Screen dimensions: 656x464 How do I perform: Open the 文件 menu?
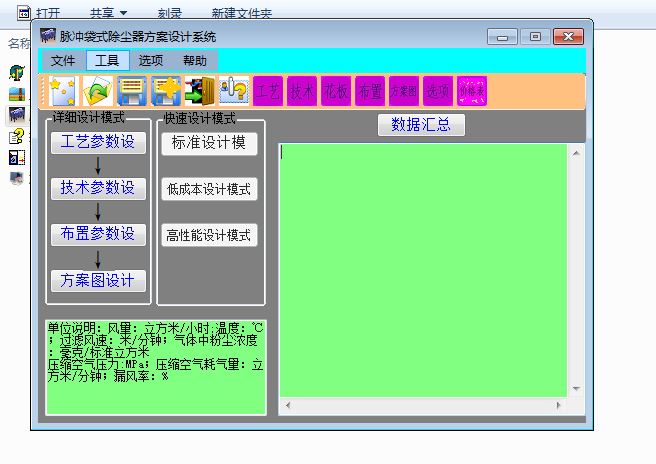(63, 61)
